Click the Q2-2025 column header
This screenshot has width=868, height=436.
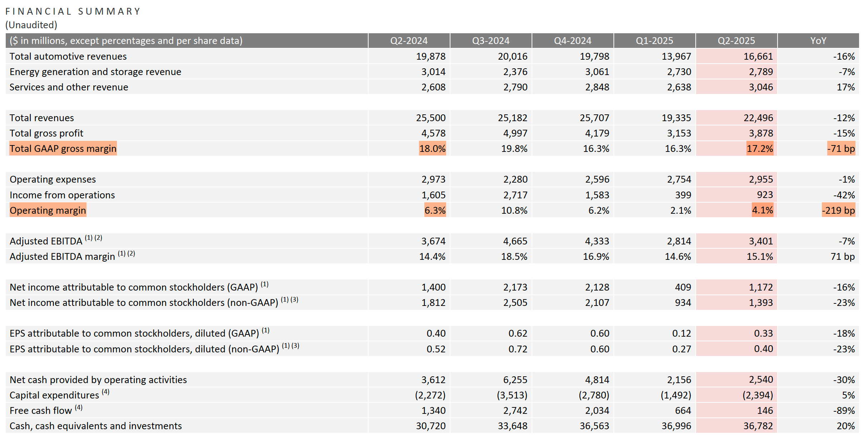736,41
